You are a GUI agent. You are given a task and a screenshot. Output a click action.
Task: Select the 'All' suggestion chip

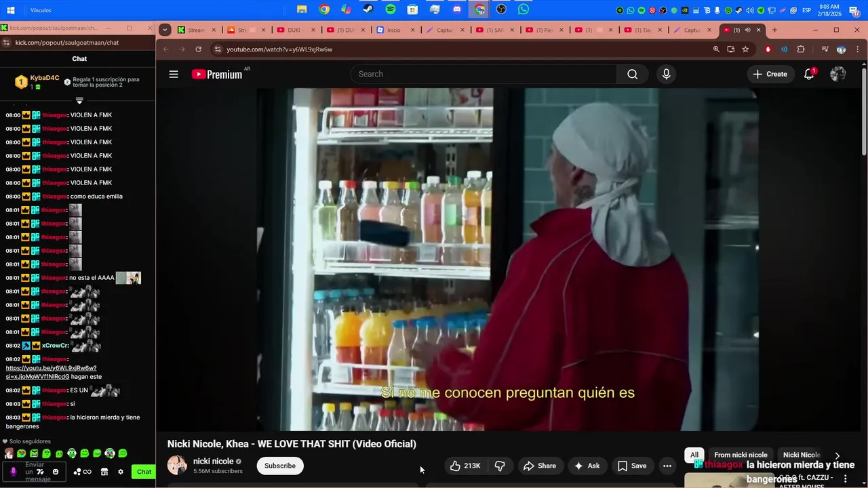coord(694,455)
